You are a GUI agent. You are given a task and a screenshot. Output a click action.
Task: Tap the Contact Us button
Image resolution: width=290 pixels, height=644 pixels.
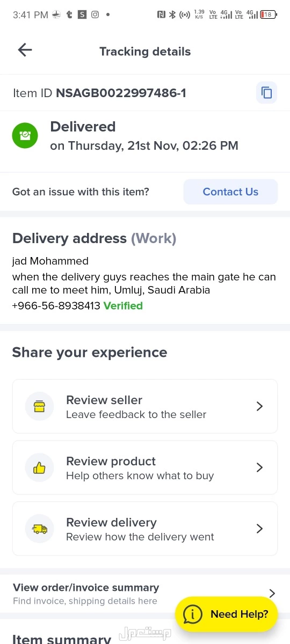click(x=230, y=192)
